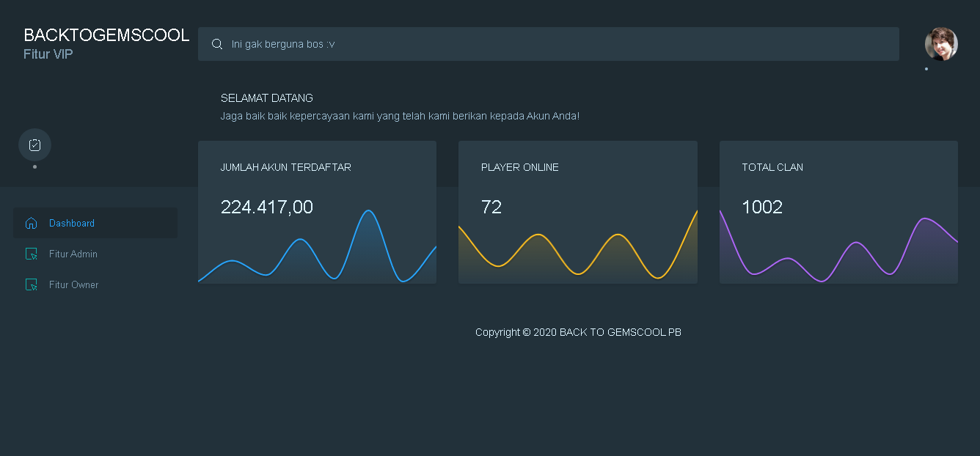Click the Player Online card title
The width and height of the screenshot is (980, 456).
click(x=519, y=167)
